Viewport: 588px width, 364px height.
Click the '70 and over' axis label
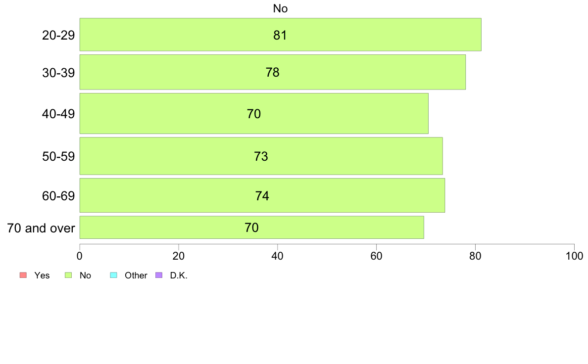click(x=41, y=228)
